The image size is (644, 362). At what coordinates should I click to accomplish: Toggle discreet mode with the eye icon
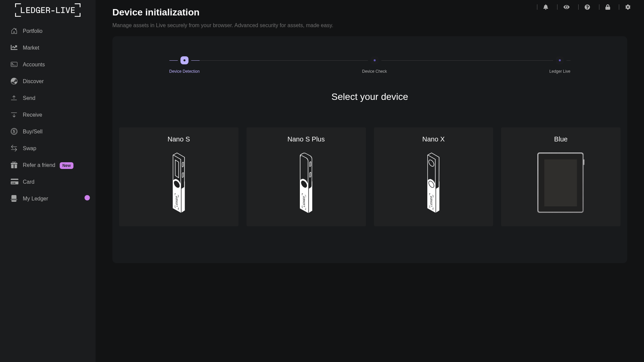click(x=567, y=7)
